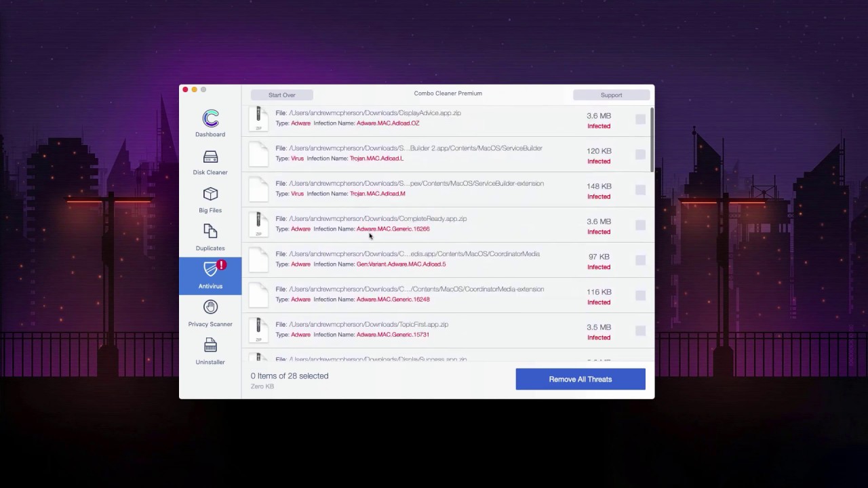Select infection name Adware.MAC.Generic.16266
868x488 pixels.
(x=393, y=229)
